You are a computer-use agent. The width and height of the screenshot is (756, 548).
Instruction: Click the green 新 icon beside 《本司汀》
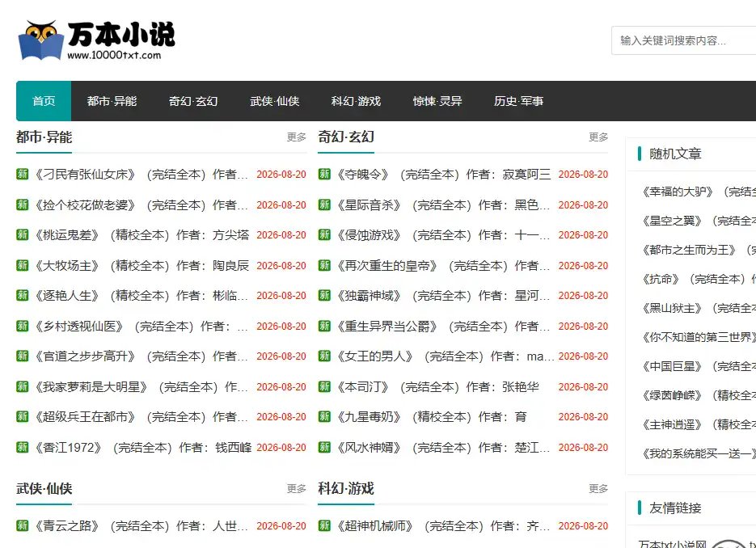click(324, 386)
